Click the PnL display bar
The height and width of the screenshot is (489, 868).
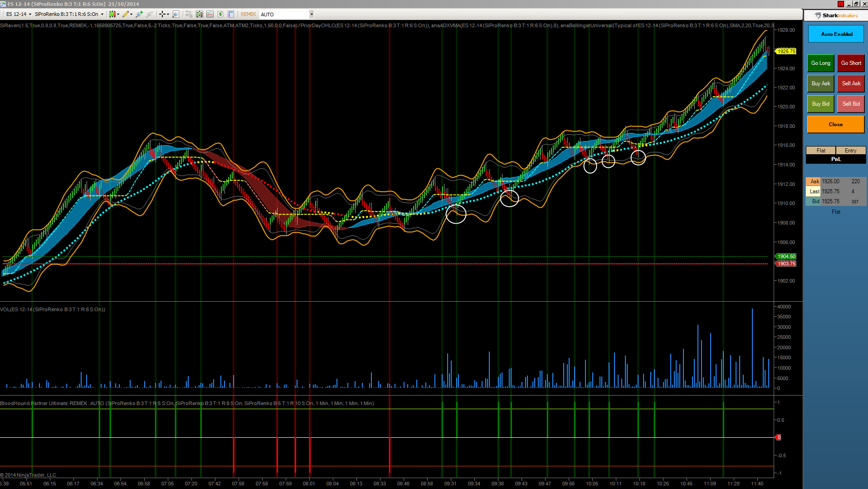[x=836, y=159]
